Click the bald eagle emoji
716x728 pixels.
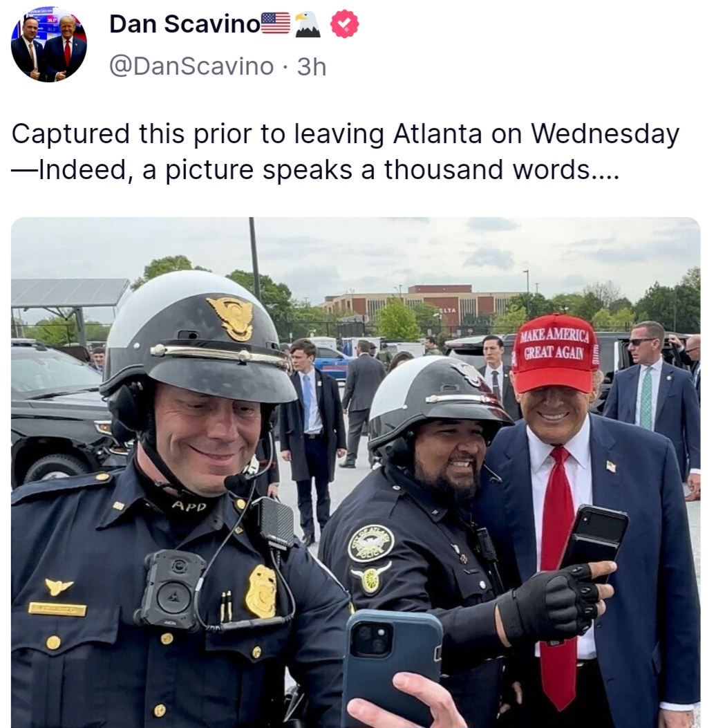[308, 24]
